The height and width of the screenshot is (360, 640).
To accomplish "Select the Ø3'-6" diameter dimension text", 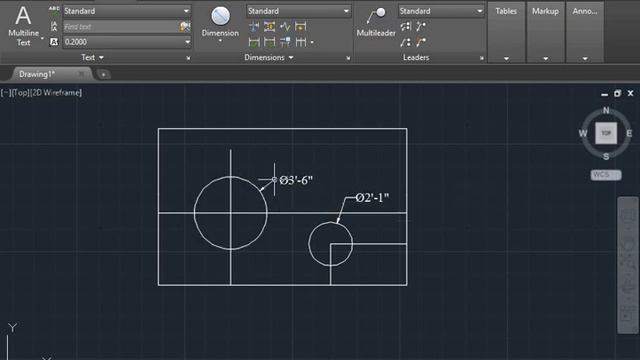I will coord(296,180).
